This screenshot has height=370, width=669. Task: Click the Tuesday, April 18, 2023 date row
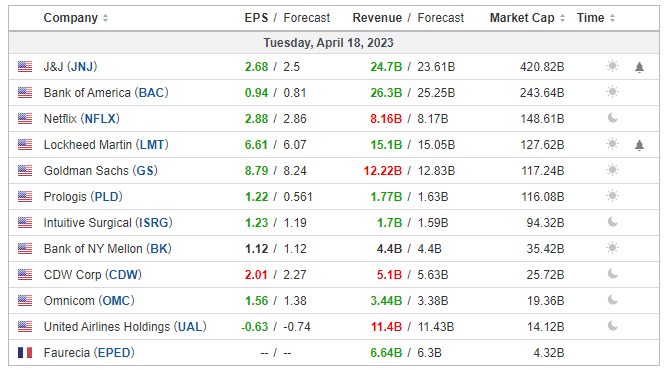tap(329, 43)
